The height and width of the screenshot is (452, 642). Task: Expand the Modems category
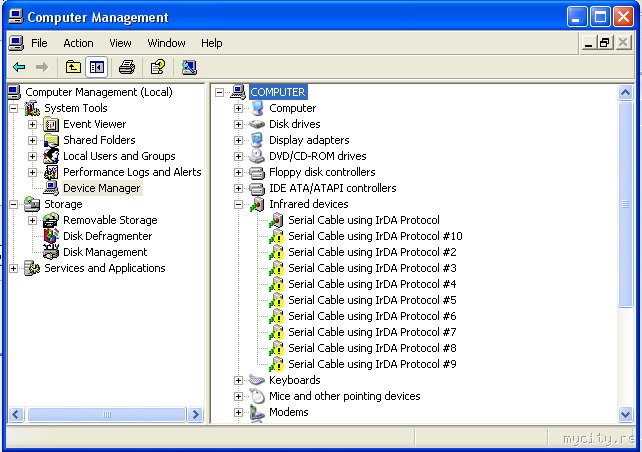click(x=238, y=412)
